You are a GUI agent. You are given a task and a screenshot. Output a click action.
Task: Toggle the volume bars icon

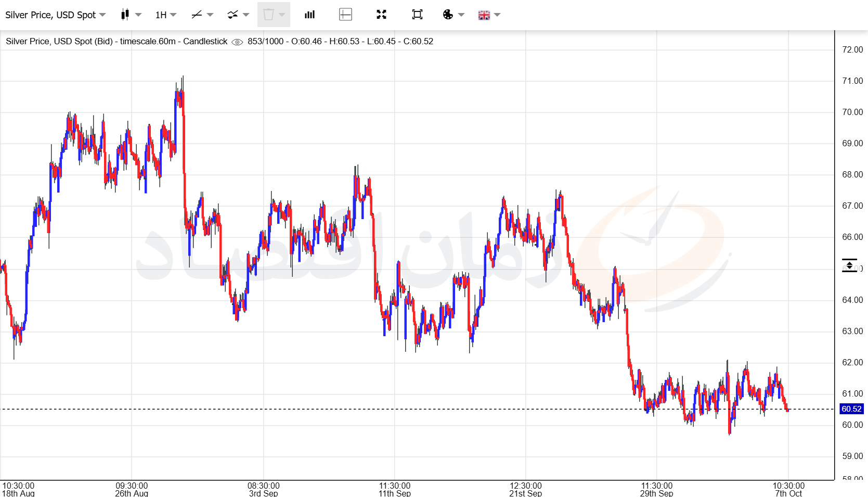click(x=310, y=15)
